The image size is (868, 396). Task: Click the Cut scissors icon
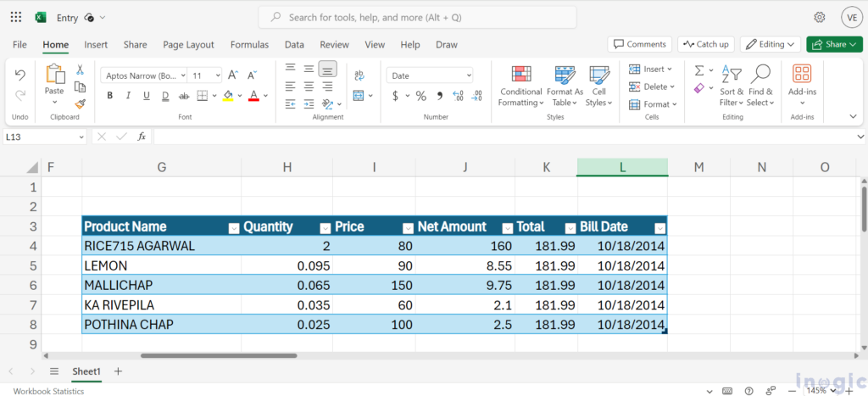(81, 70)
